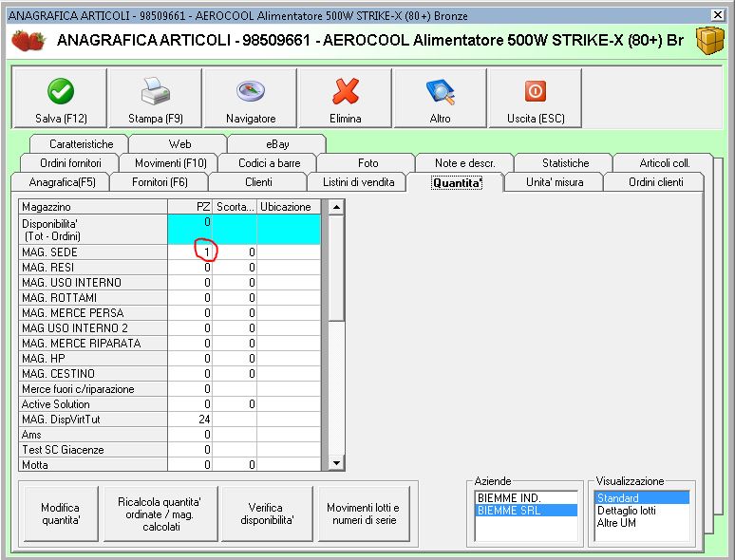The image size is (735, 560).
Task: Open the Foto tab
Action: pyautogui.click(x=367, y=163)
